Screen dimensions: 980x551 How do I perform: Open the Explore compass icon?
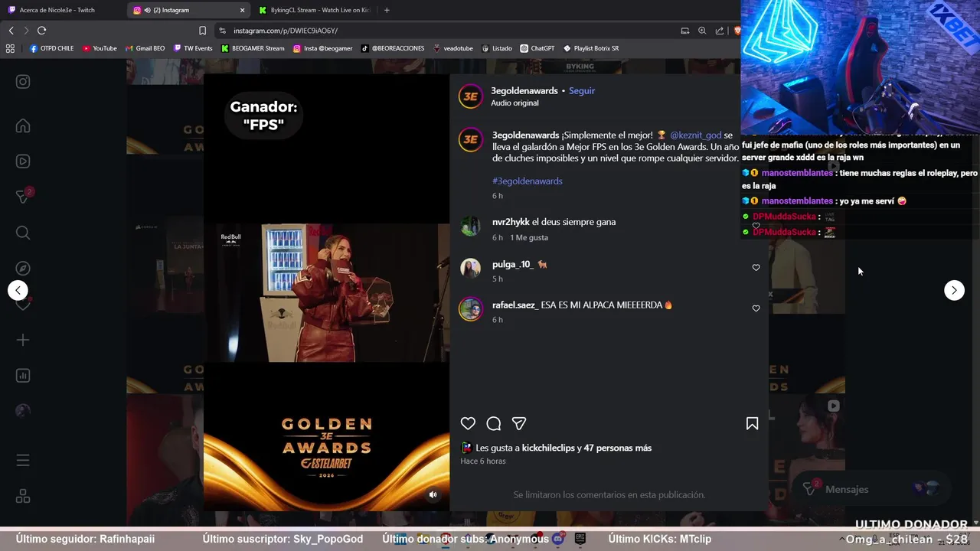pyautogui.click(x=23, y=269)
